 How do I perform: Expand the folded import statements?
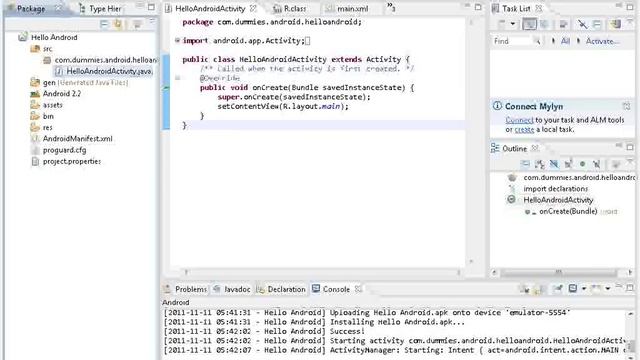(177, 40)
